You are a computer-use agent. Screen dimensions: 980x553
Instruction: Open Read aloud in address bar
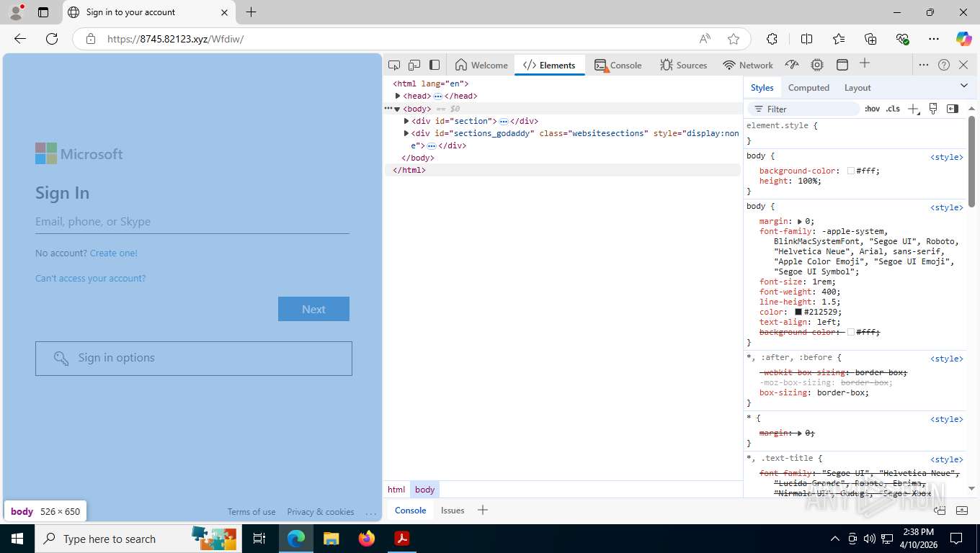click(705, 39)
